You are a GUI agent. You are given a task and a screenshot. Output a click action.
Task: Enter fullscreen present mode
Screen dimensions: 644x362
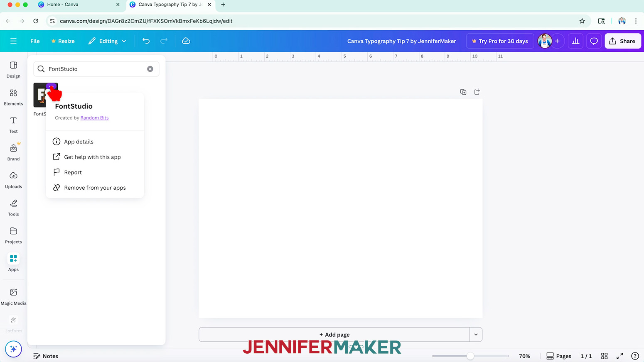point(619,356)
